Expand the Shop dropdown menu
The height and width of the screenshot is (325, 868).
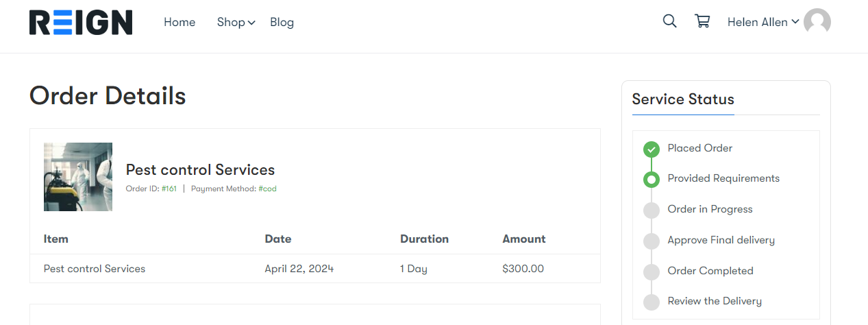tap(236, 22)
